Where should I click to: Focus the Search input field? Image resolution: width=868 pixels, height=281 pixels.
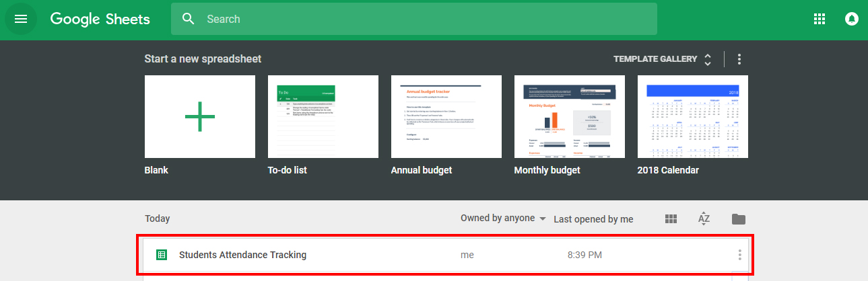pos(413,19)
